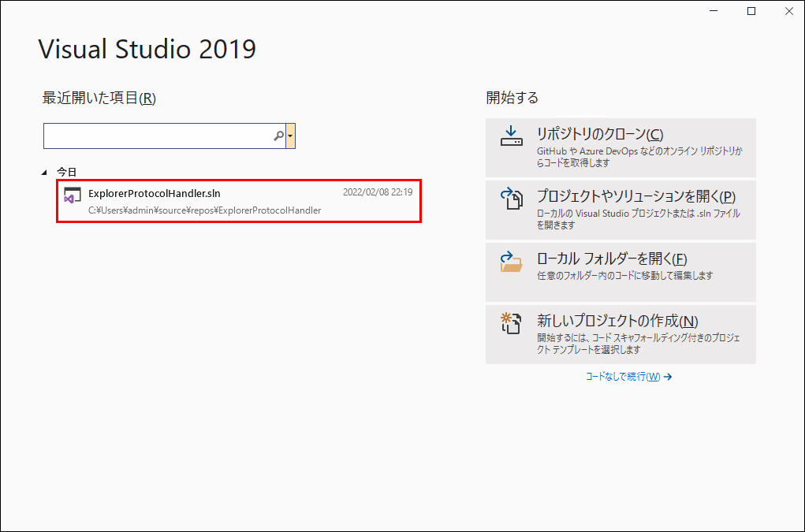
Task: Open the search box dropdown arrow
Action: tap(291, 136)
